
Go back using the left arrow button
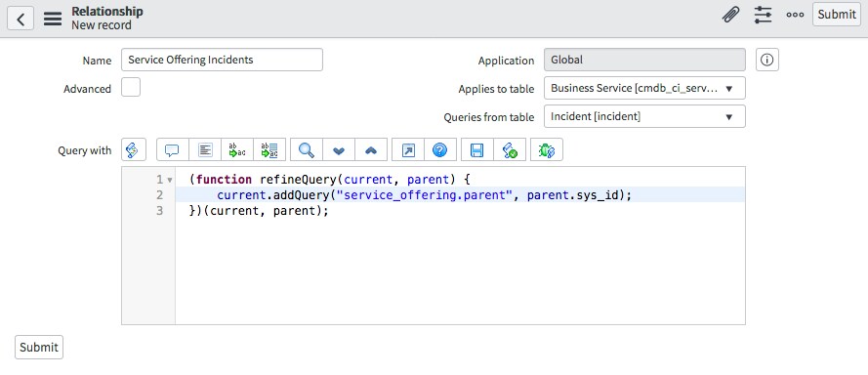(x=21, y=19)
